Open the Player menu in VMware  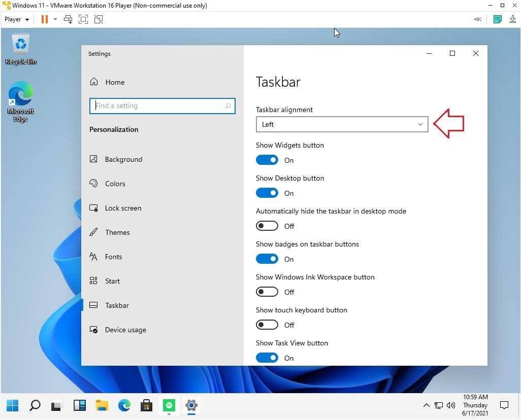coord(17,19)
